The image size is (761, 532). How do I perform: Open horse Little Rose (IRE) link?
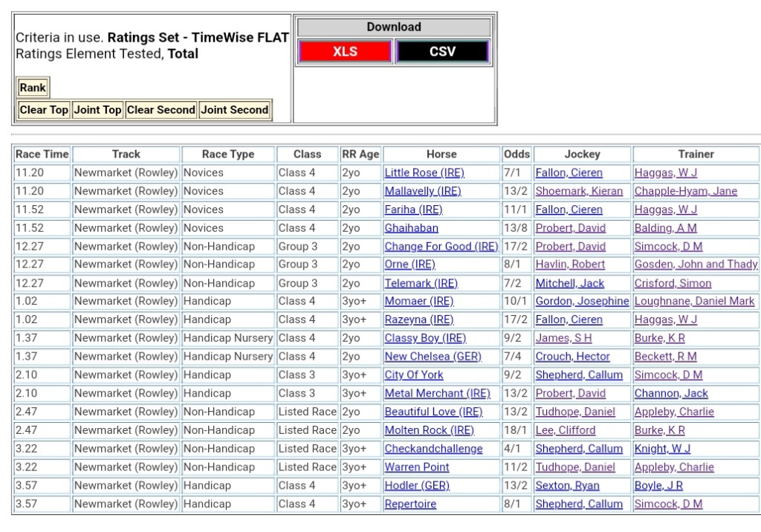tap(424, 172)
